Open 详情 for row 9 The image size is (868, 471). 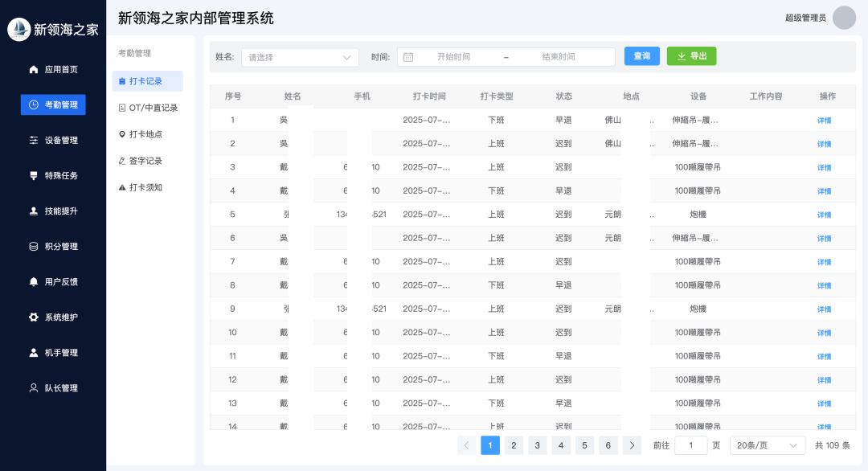[x=824, y=309]
